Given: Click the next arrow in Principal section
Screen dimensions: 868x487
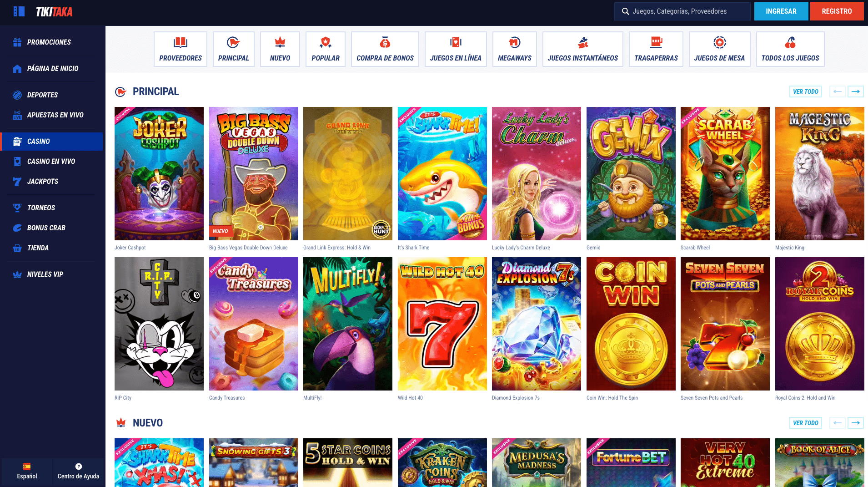Looking at the screenshot, I should tap(856, 91).
